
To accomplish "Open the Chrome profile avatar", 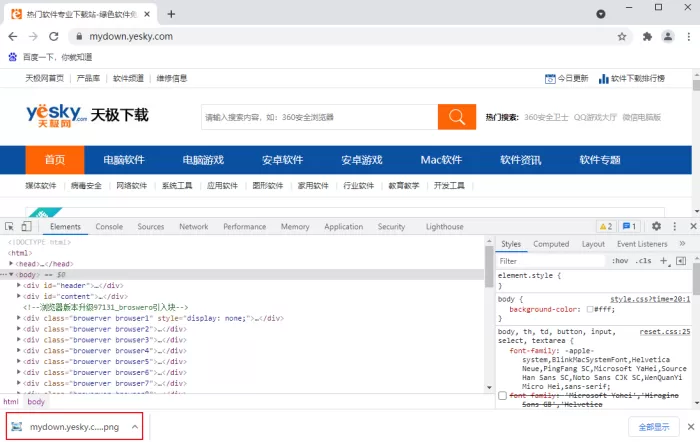I will pos(668,37).
